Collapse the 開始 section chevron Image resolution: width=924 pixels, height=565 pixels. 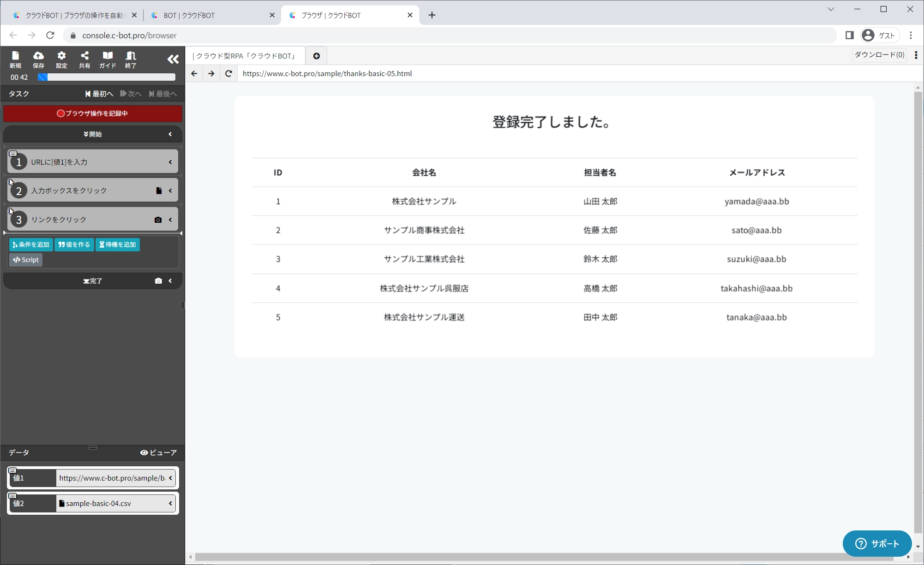(x=170, y=134)
